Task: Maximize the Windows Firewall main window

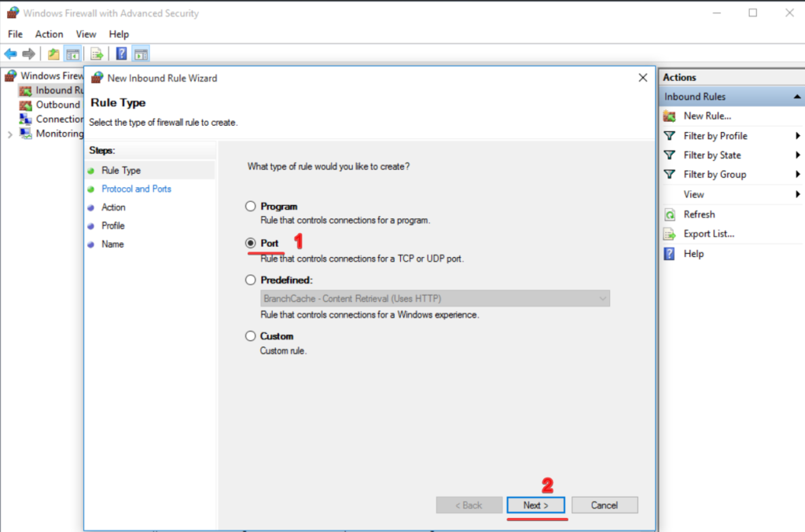Action: click(752, 13)
